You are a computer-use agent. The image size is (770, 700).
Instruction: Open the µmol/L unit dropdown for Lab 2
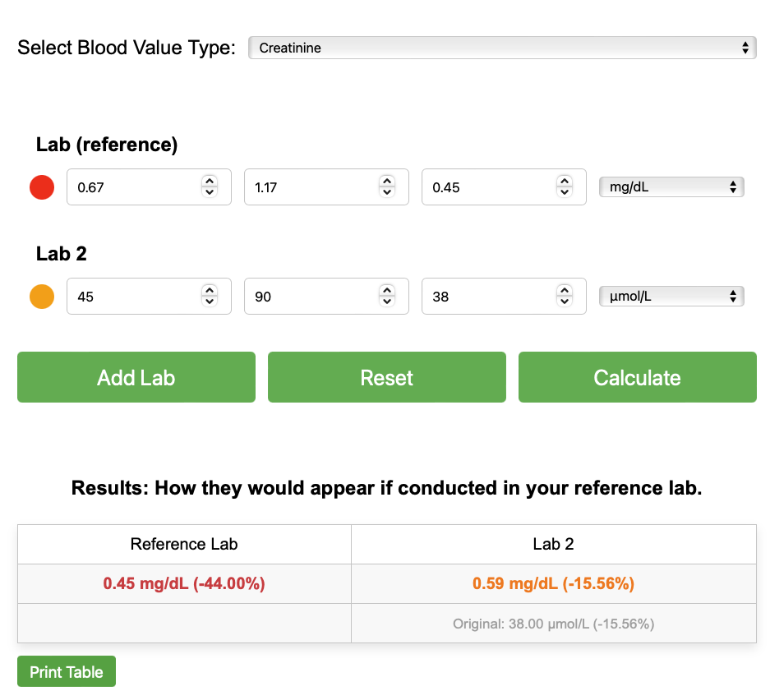point(671,297)
